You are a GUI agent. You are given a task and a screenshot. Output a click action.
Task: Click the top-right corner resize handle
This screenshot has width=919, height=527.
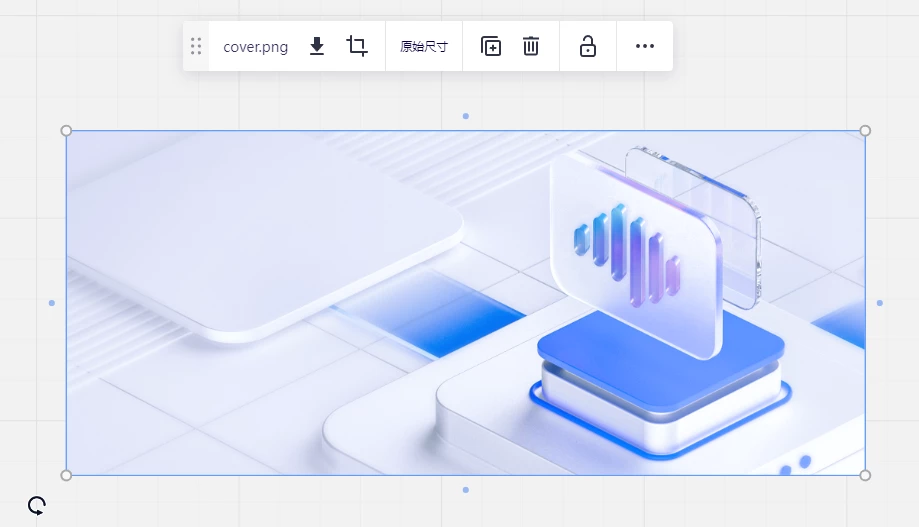coord(865,130)
